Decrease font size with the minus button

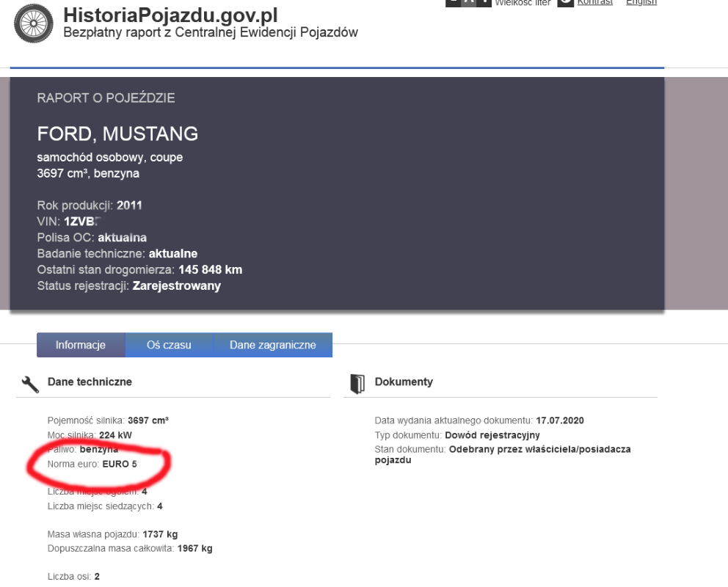pyautogui.click(x=454, y=2)
